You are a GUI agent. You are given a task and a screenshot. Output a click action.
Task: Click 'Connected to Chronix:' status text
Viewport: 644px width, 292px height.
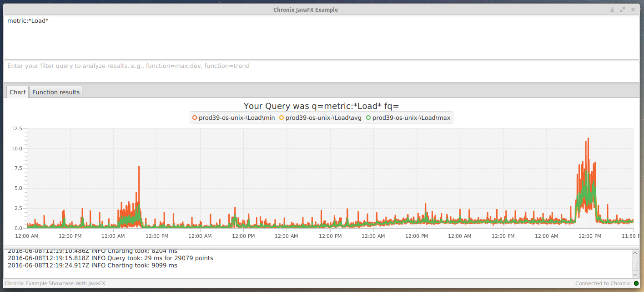tap(603, 283)
